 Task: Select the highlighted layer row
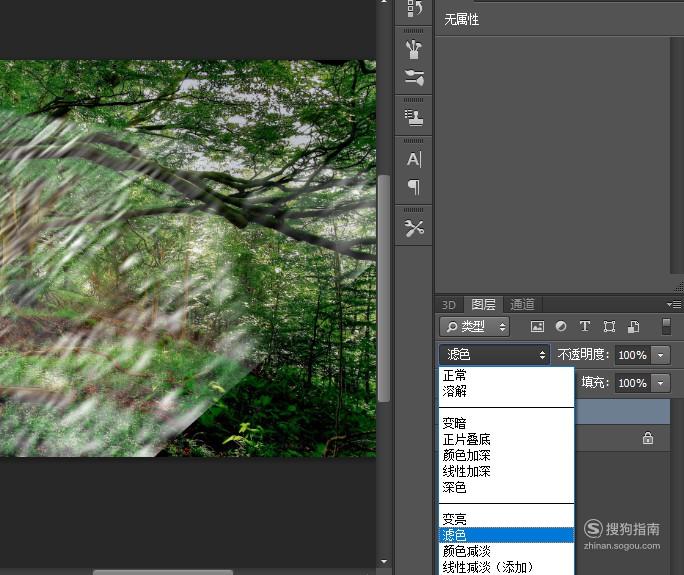[x=622, y=411]
